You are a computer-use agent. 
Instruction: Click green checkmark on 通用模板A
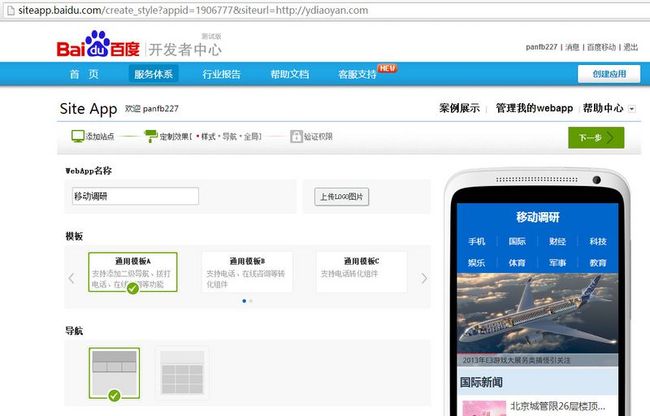(133, 288)
